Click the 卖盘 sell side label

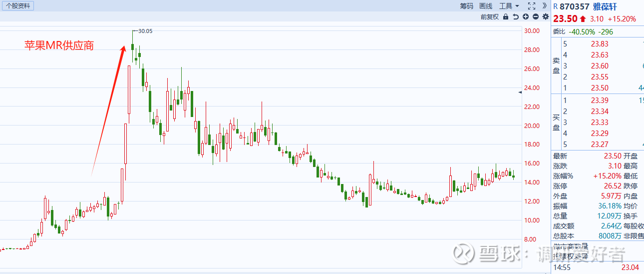tap(556, 65)
